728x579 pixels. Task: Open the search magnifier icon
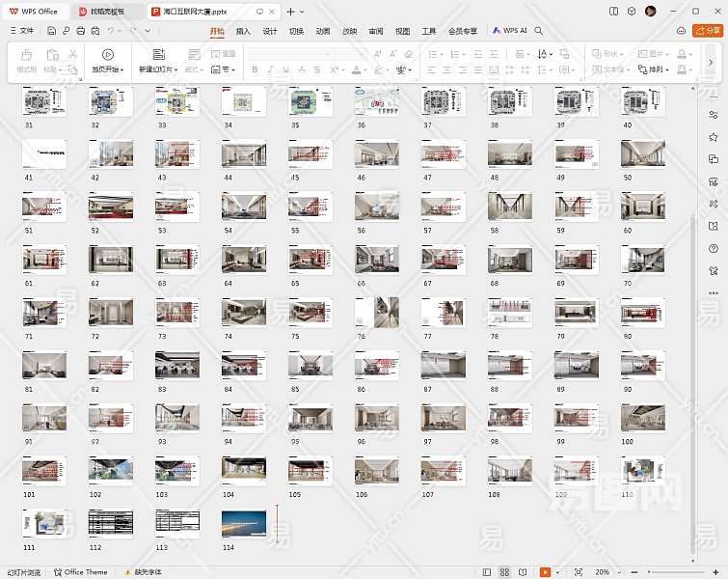(539, 31)
